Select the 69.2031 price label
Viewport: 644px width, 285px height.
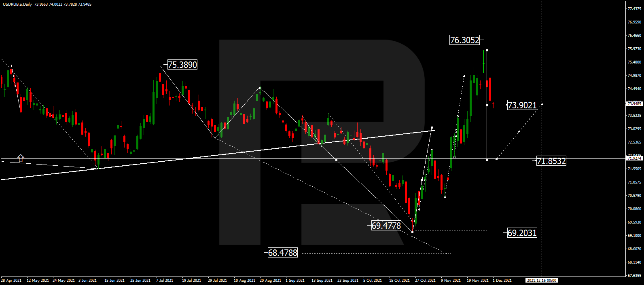tap(522, 233)
